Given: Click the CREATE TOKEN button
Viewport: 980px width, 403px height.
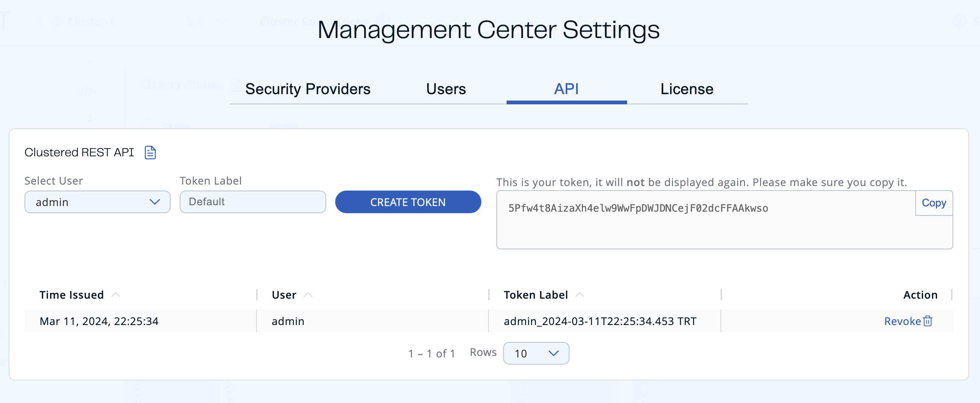Looking at the screenshot, I should [x=408, y=202].
